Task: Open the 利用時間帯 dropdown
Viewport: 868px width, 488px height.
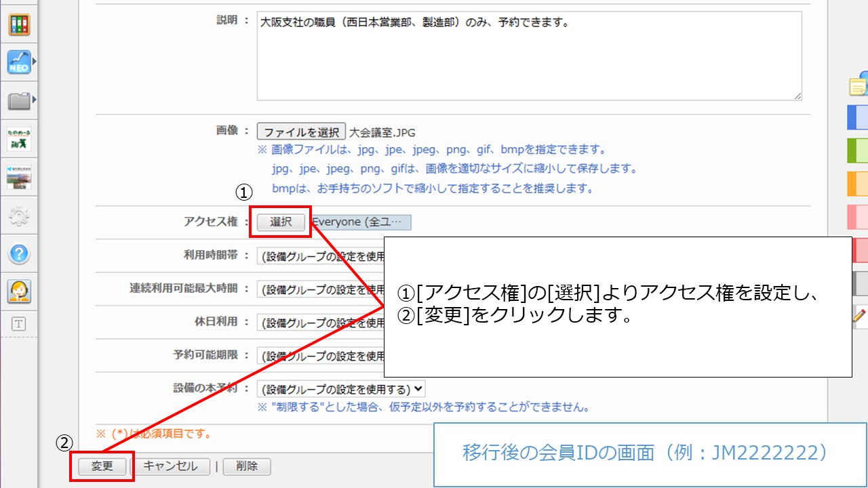Action: tap(320, 256)
